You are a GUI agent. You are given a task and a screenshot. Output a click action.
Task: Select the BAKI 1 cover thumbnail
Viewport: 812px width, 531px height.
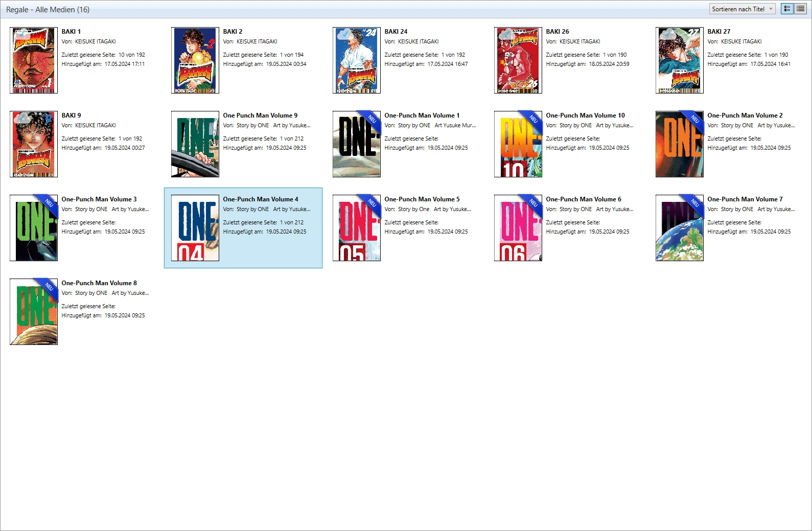pyautogui.click(x=34, y=60)
